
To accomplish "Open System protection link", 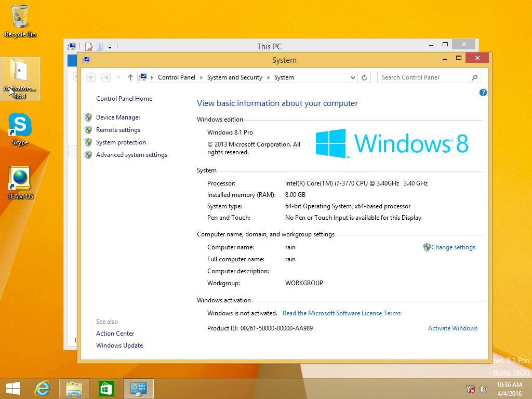I will 121,142.
